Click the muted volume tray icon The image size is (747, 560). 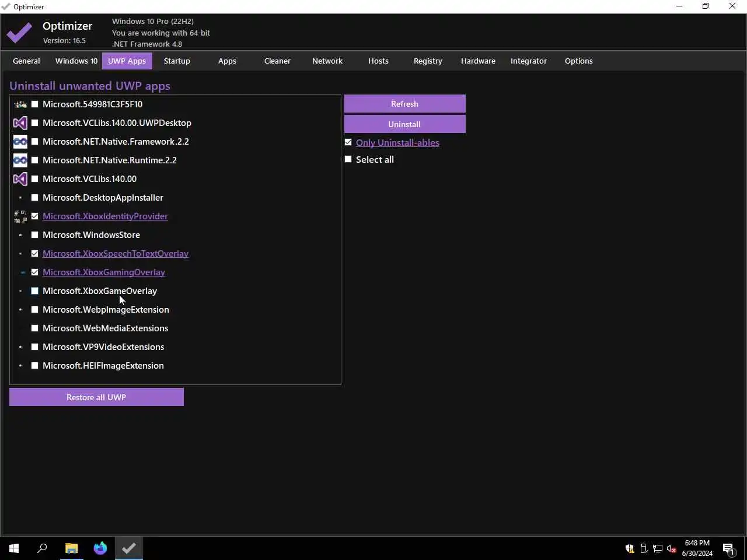tap(672, 548)
